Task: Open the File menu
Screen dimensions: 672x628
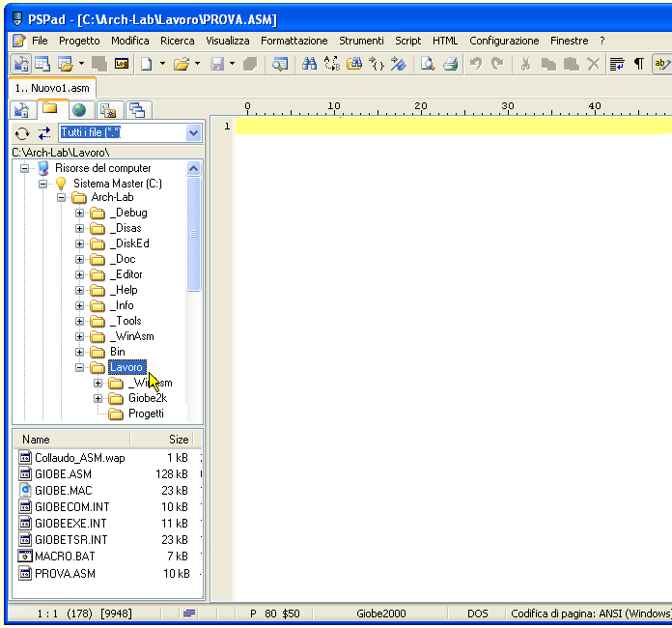Action: pos(40,41)
